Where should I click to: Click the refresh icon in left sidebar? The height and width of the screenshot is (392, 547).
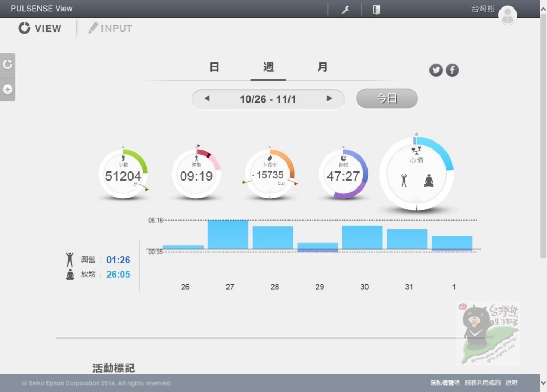[x=7, y=65]
